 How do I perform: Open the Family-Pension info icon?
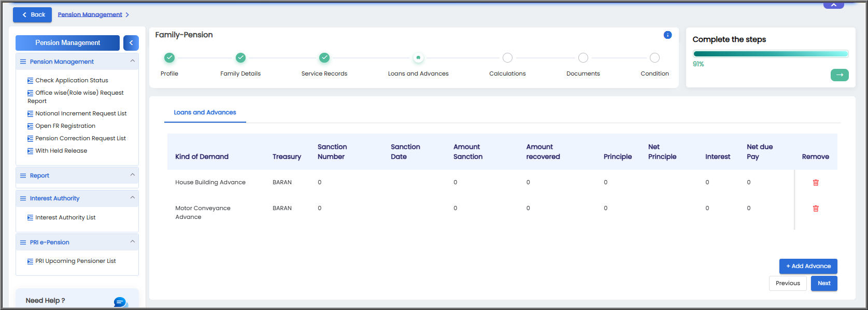[667, 35]
